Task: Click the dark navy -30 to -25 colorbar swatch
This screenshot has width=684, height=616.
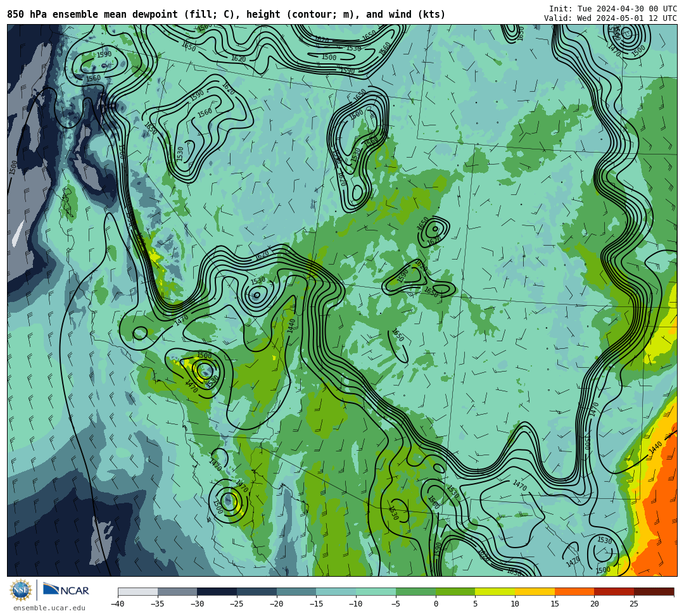Action: point(217,591)
